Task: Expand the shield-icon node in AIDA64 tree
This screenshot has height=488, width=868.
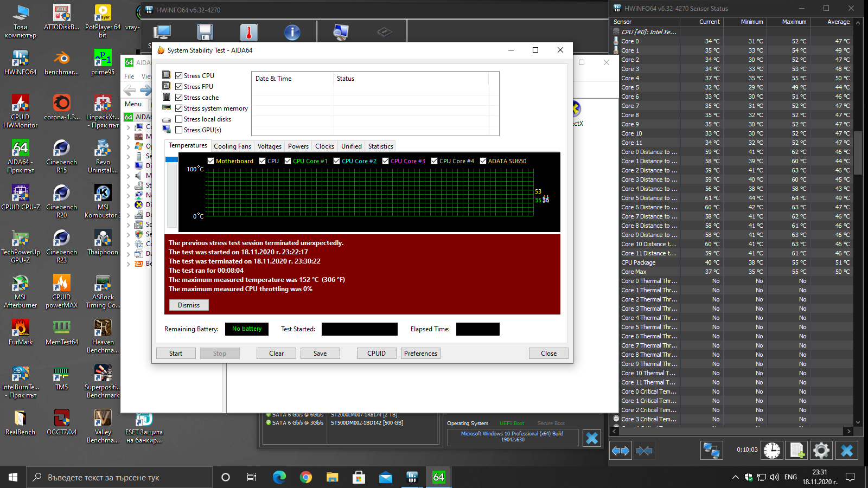Action: click(128, 234)
